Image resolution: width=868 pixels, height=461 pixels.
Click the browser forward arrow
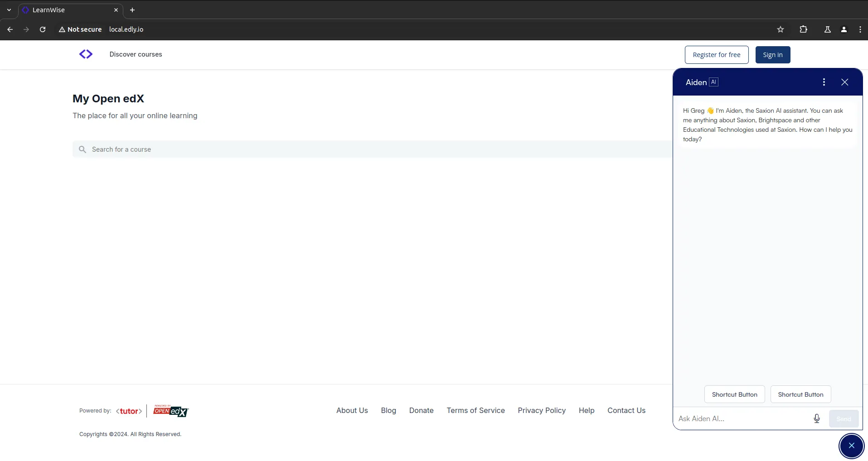[26, 29]
